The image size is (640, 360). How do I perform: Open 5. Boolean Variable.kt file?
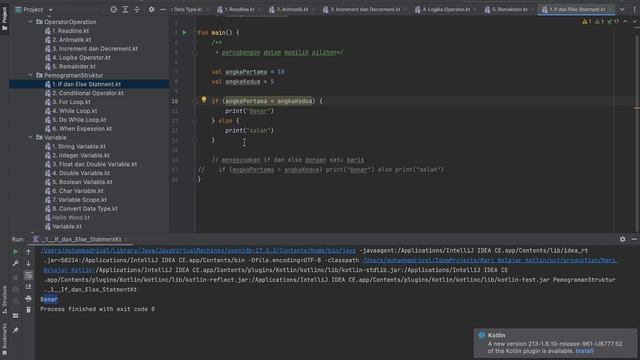(82, 182)
